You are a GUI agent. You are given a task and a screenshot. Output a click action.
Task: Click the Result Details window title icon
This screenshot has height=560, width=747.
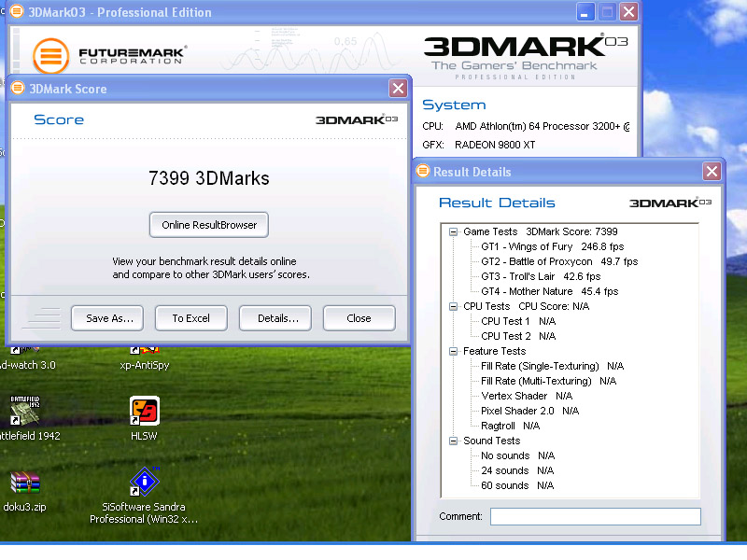click(x=423, y=172)
